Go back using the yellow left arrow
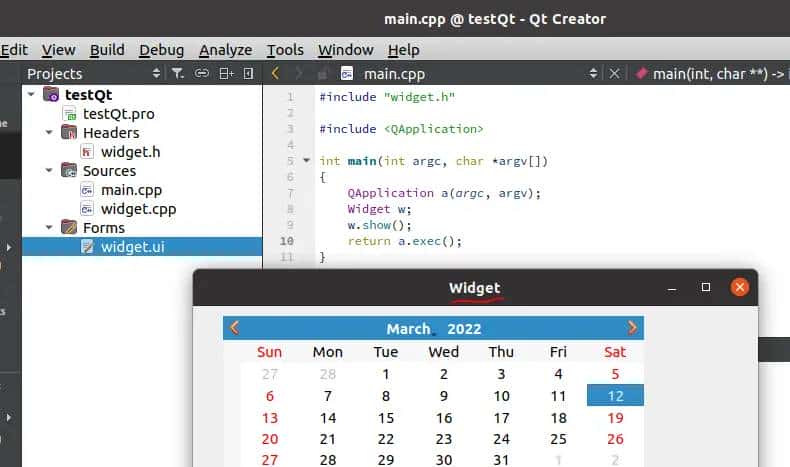The height and width of the screenshot is (467, 790). 275,74
